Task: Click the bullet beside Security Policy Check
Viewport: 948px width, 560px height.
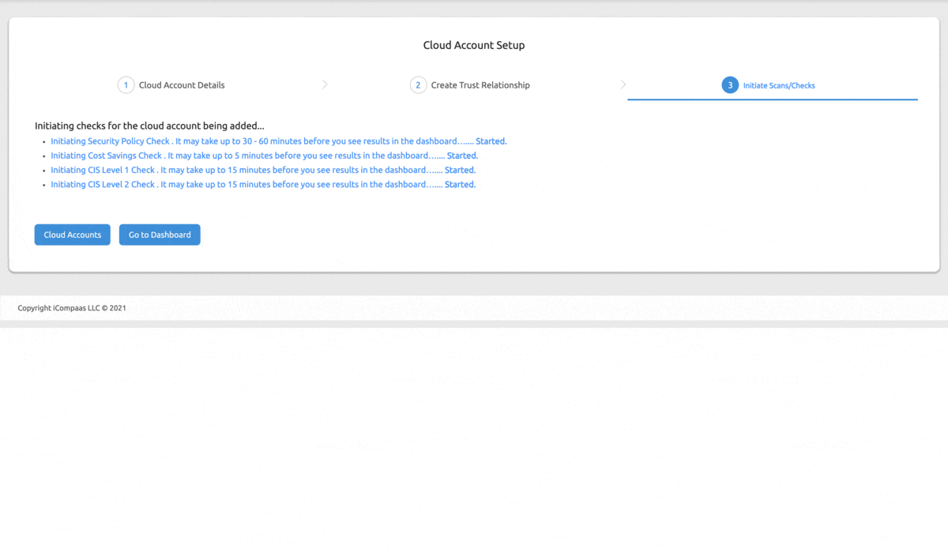Action: coord(43,141)
